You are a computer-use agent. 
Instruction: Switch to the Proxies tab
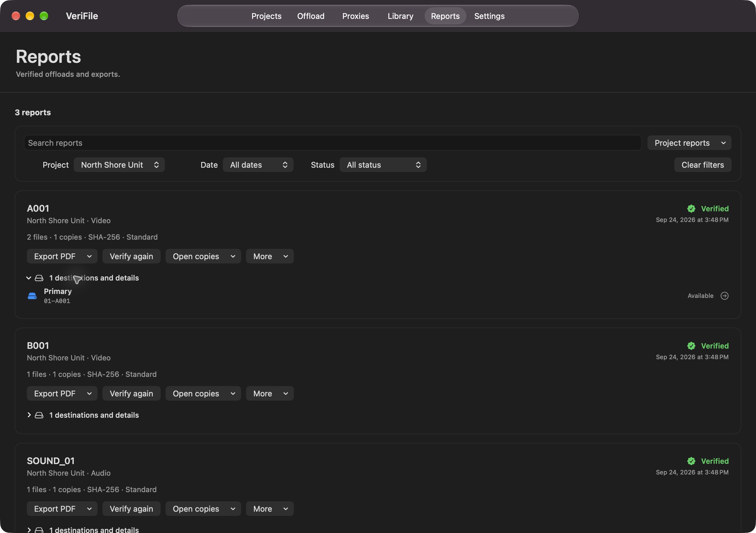[356, 16]
